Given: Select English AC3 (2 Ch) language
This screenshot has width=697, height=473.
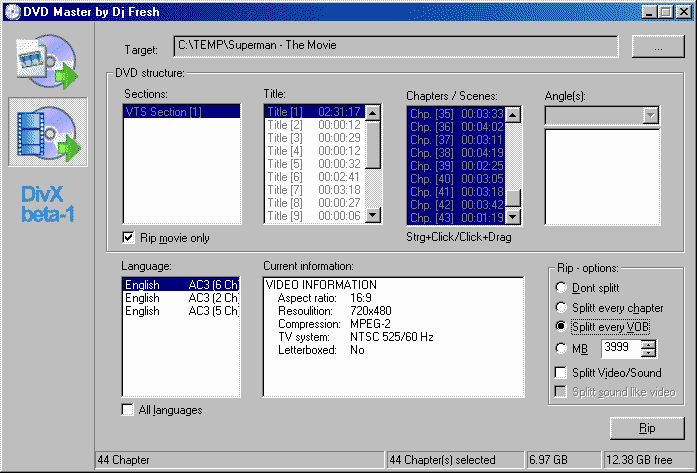Looking at the screenshot, I should pyautogui.click(x=181, y=297).
